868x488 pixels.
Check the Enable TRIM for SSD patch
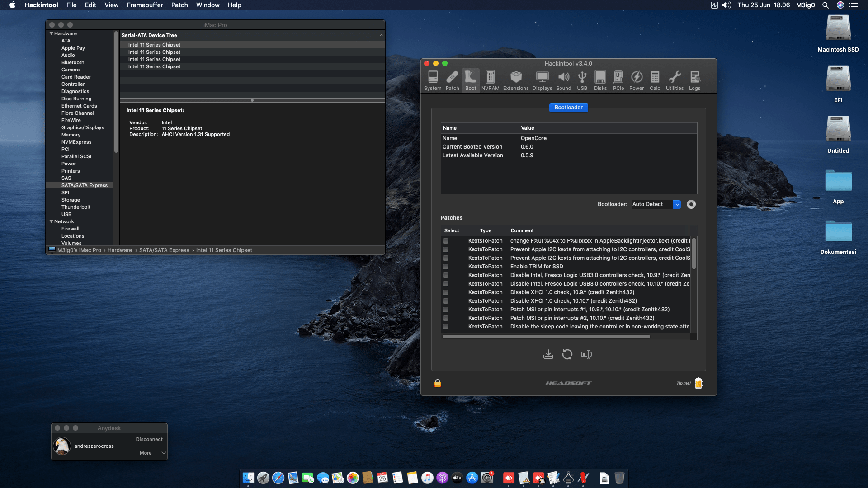point(446,267)
